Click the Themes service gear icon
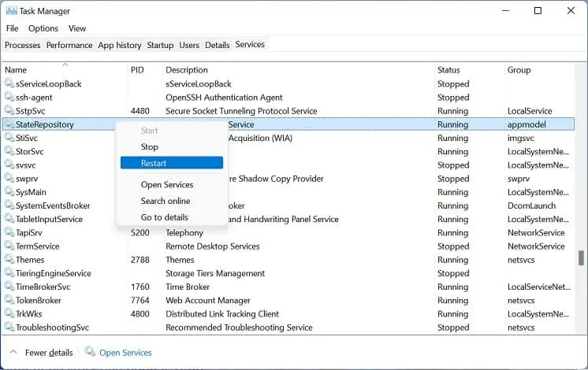 click(x=9, y=259)
